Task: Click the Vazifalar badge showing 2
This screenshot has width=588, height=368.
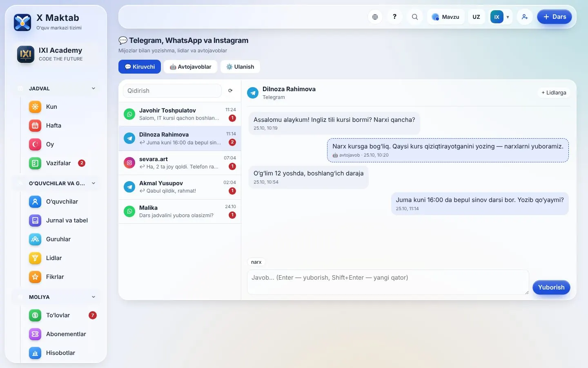Action: [x=82, y=163]
